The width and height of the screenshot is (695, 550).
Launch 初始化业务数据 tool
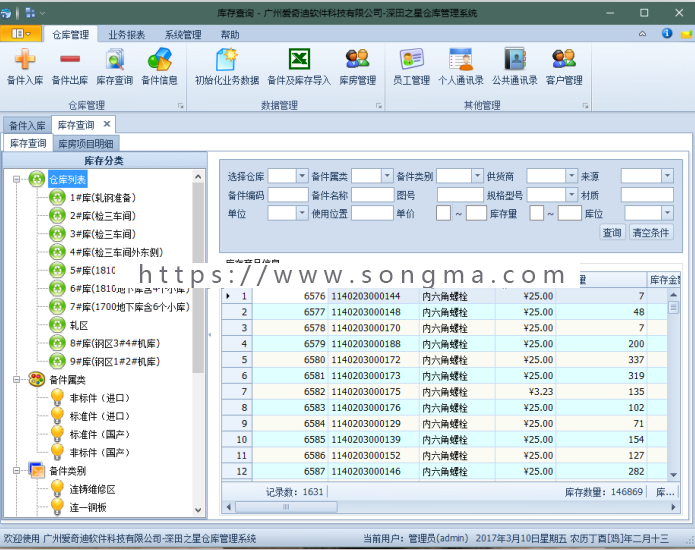(227, 66)
